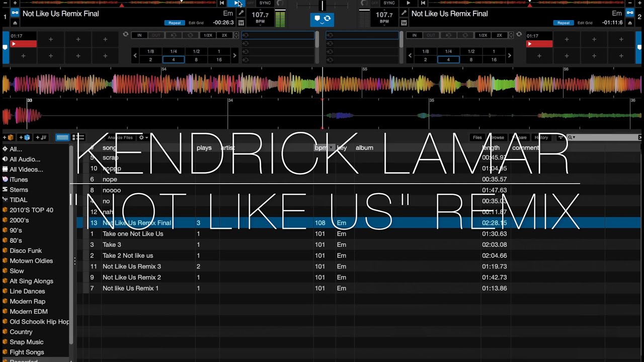Select the TIDAL library item
The height and width of the screenshot is (362, 644).
[x=18, y=200]
